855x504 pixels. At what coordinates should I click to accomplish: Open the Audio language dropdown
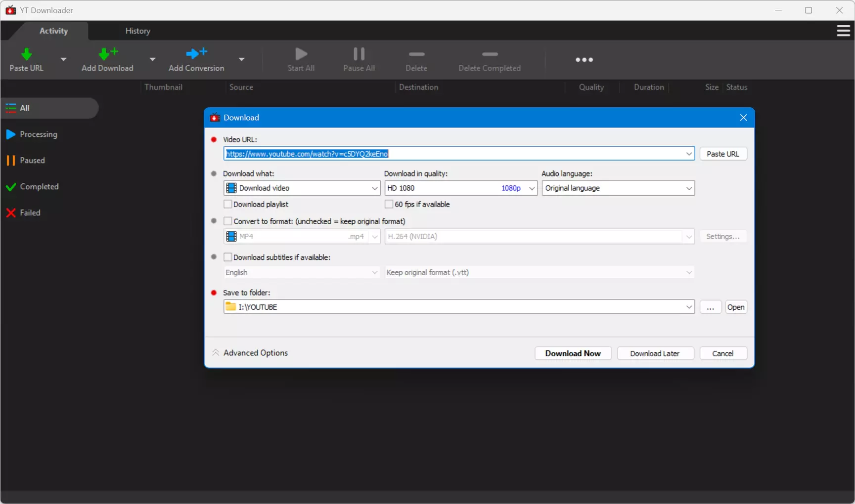(x=618, y=188)
